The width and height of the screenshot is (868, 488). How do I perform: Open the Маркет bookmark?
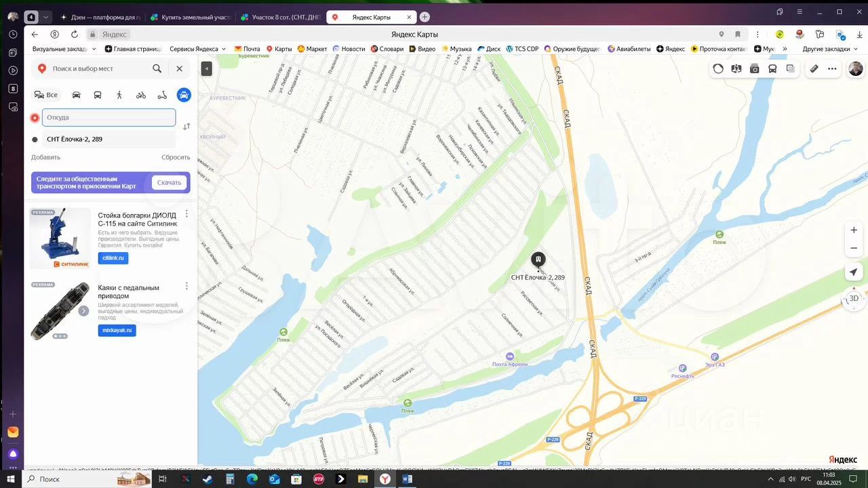coord(312,49)
